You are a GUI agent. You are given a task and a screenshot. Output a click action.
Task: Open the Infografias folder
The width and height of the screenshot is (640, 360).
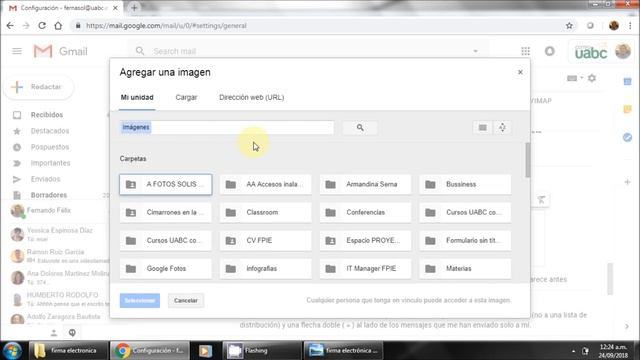click(x=266, y=269)
